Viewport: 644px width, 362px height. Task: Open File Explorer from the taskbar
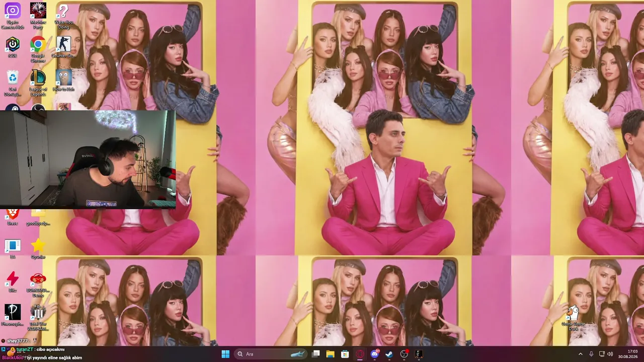tap(330, 354)
